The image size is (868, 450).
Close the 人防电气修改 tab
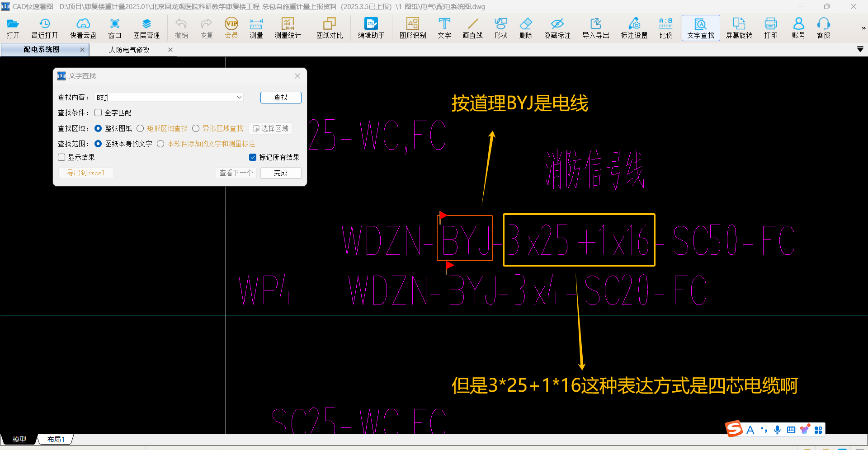click(x=170, y=50)
